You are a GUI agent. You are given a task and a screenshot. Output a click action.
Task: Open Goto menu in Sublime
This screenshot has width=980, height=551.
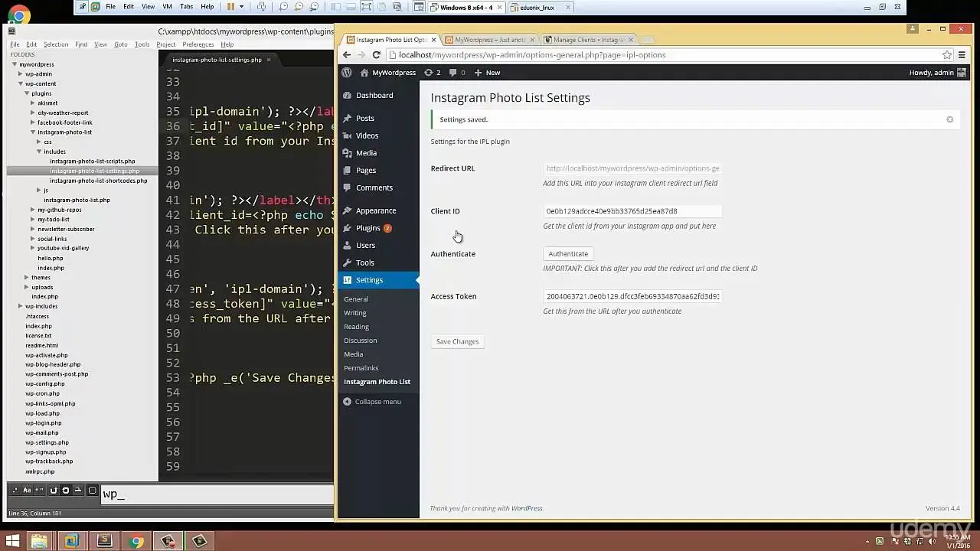tap(121, 44)
